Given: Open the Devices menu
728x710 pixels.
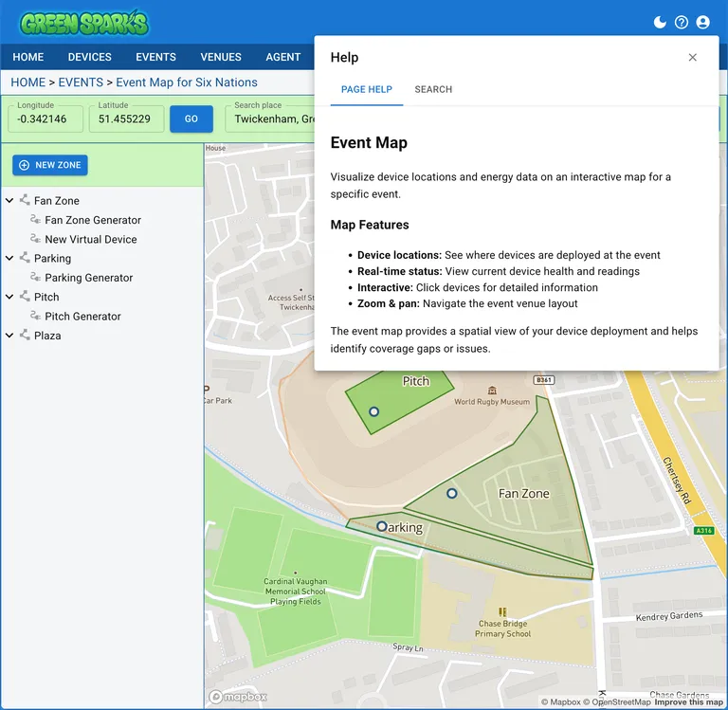Looking at the screenshot, I should click(x=89, y=57).
